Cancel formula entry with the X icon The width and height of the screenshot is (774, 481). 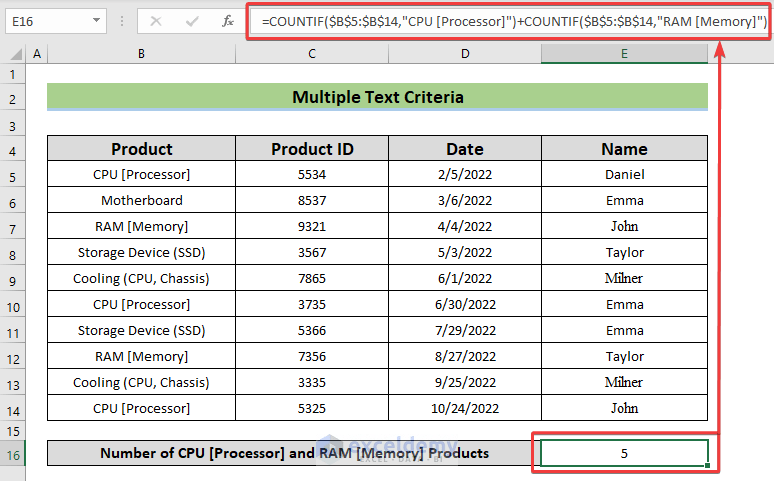coord(156,21)
